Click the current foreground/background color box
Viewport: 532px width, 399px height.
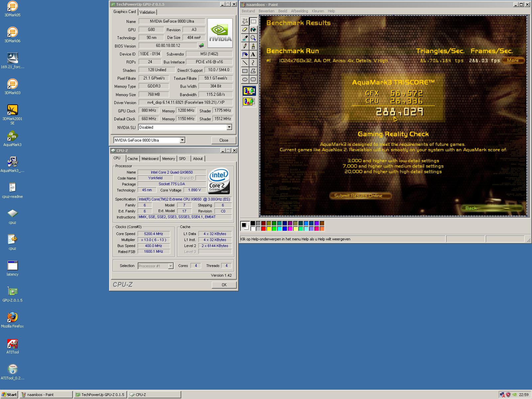[x=245, y=226]
